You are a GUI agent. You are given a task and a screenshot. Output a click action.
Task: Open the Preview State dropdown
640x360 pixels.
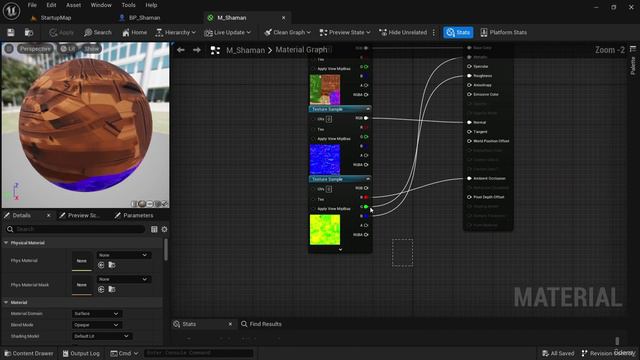345,32
